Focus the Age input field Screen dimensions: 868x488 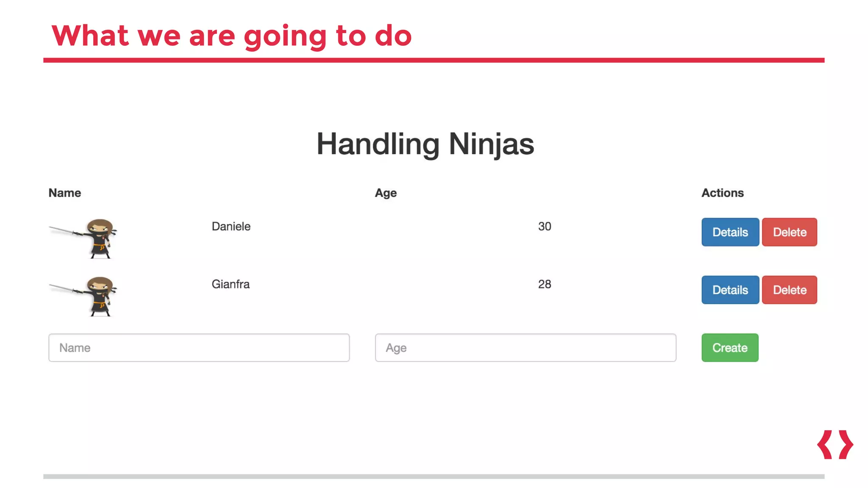(525, 348)
